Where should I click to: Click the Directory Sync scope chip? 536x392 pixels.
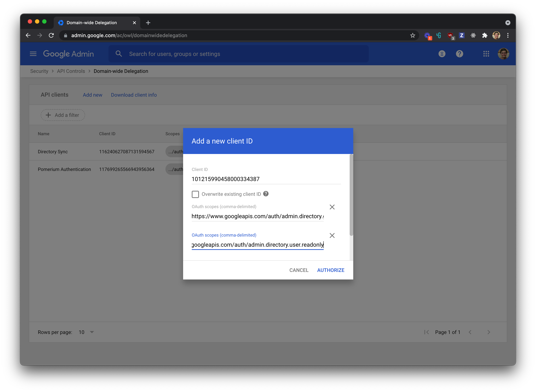[174, 152]
